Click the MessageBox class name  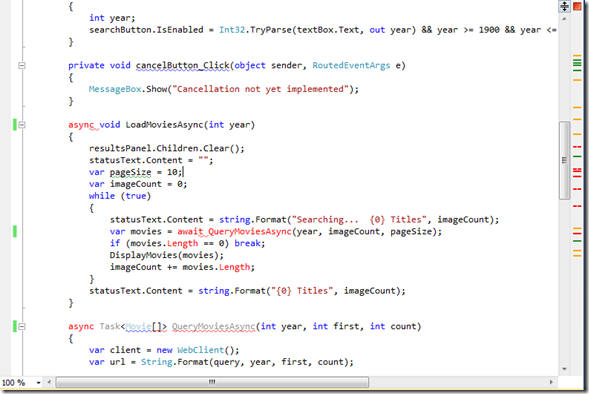[x=115, y=89]
